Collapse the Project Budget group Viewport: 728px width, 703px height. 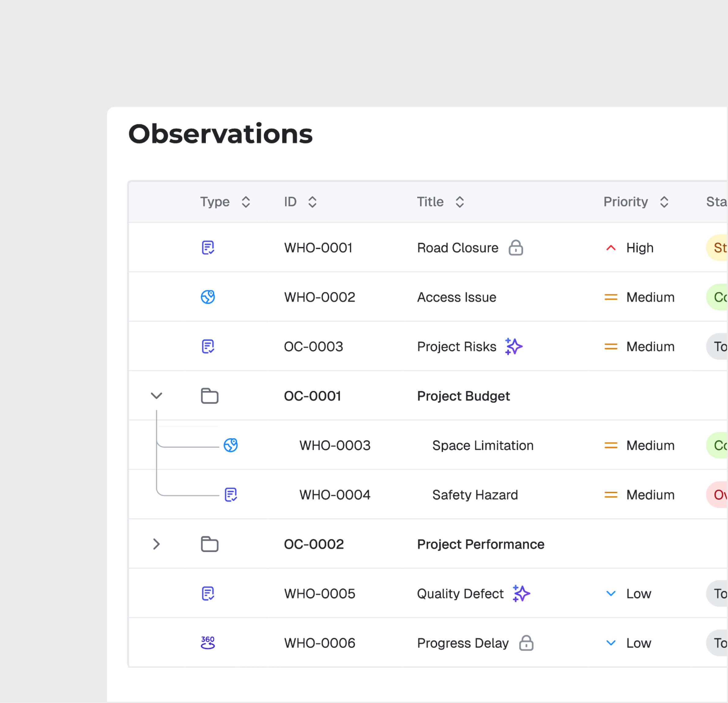pos(156,396)
